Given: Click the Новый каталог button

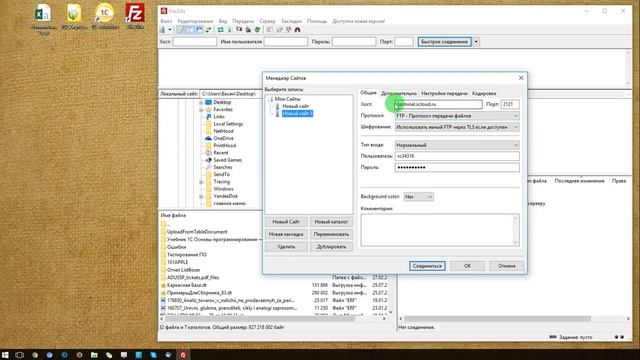Looking at the screenshot, I should tap(331, 222).
